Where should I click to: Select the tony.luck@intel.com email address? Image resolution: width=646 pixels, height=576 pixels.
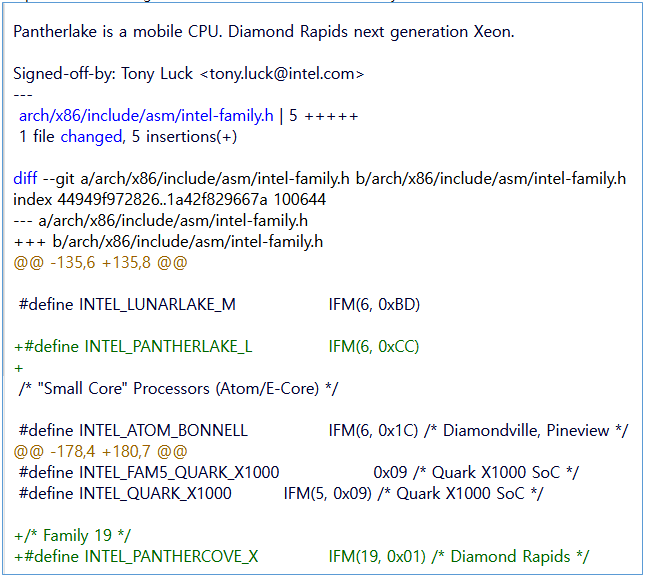click(x=282, y=74)
